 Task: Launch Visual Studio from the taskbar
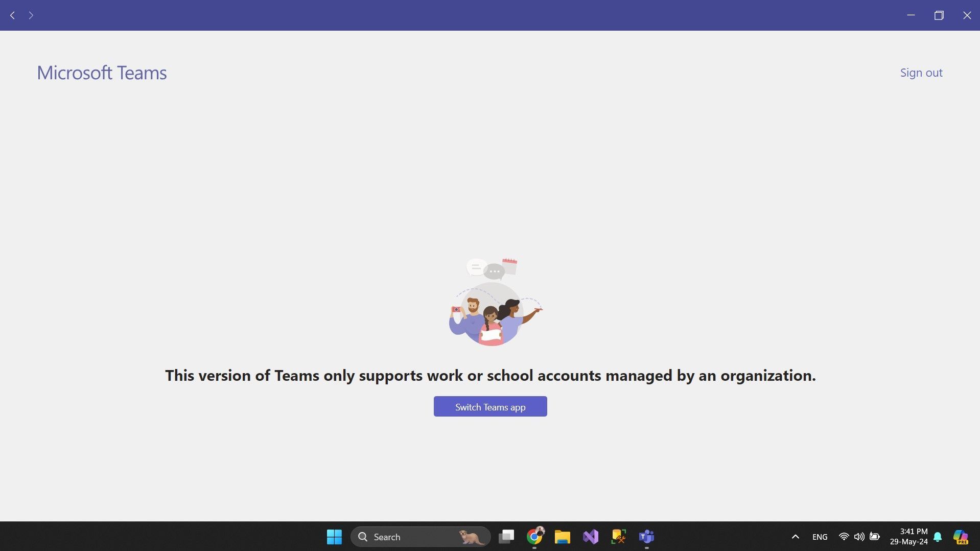(591, 537)
